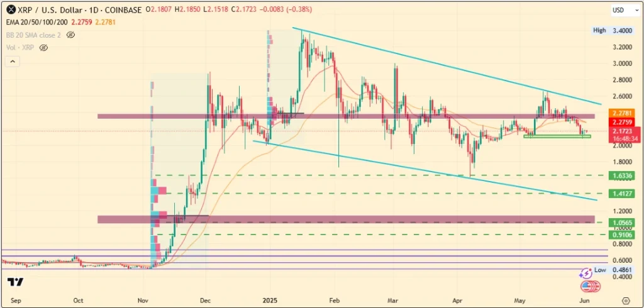Click the 2025 label on time axis

(x=270, y=300)
